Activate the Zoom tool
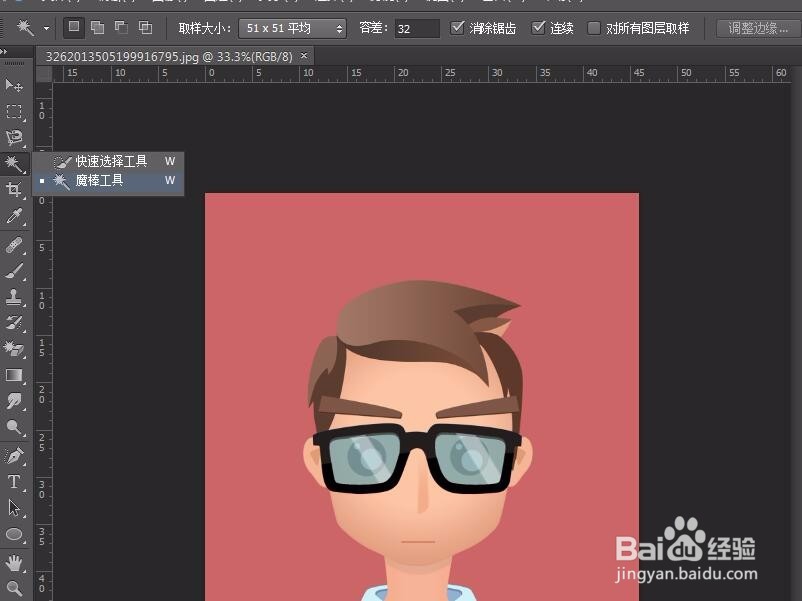802x601 pixels. pyautogui.click(x=14, y=586)
